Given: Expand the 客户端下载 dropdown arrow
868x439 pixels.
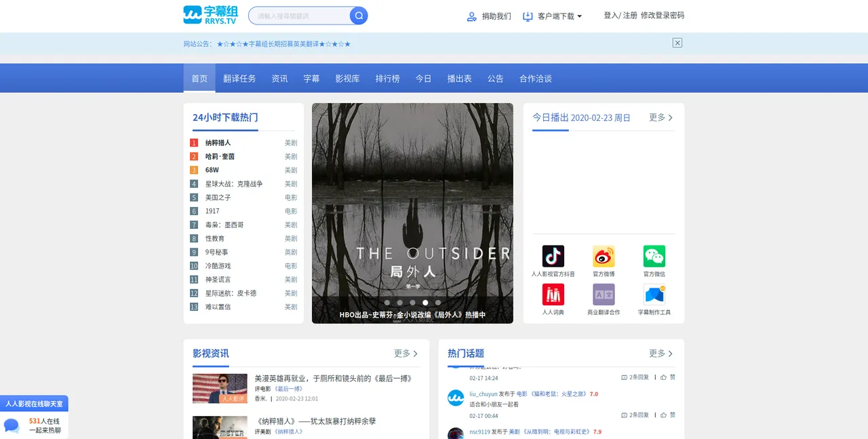Looking at the screenshot, I should 579,16.
